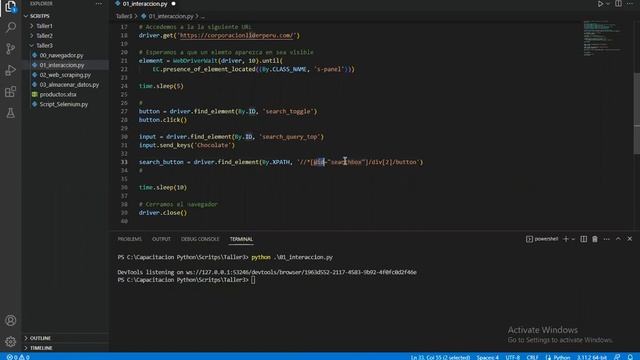Open errors and warnings status item
Screen dimensions: 640x360
point(18,357)
